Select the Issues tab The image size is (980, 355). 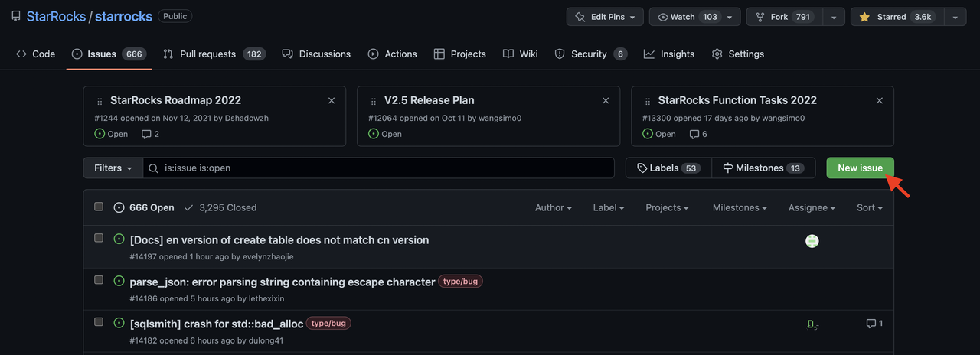109,54
